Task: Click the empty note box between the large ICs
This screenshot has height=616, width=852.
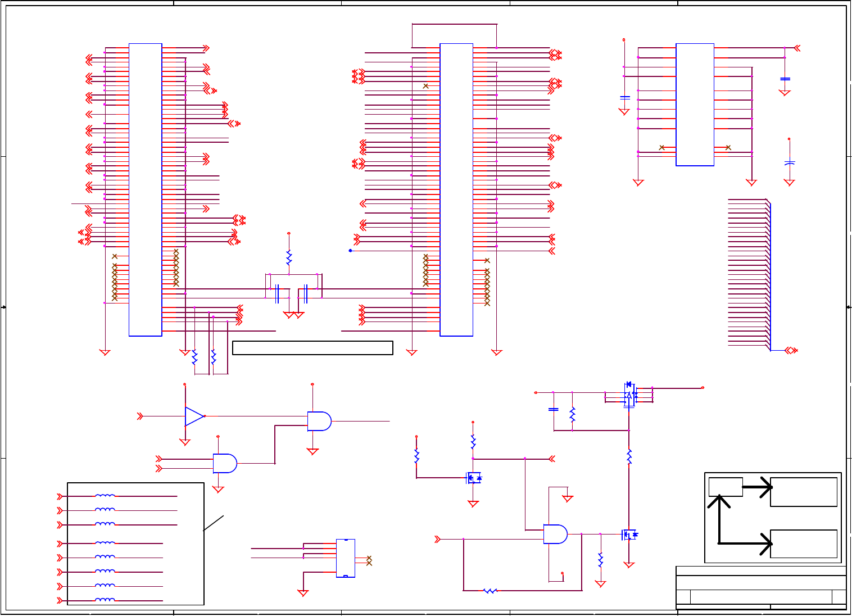Action: click(312, 348)
